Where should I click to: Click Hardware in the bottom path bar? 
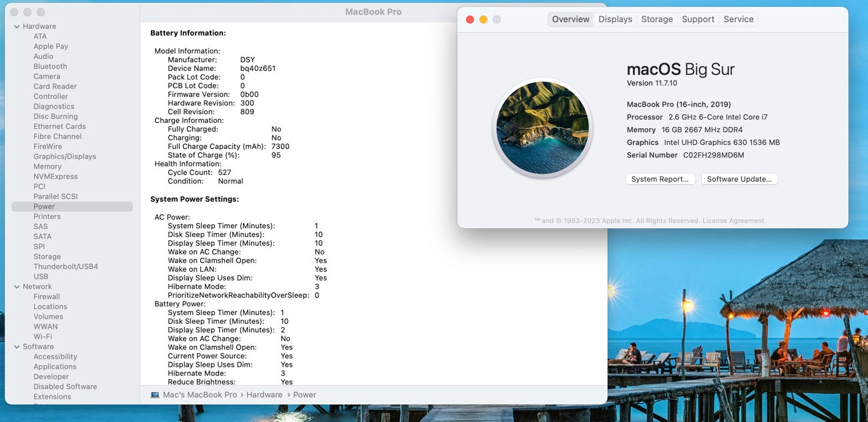click(x=264, y=395)
